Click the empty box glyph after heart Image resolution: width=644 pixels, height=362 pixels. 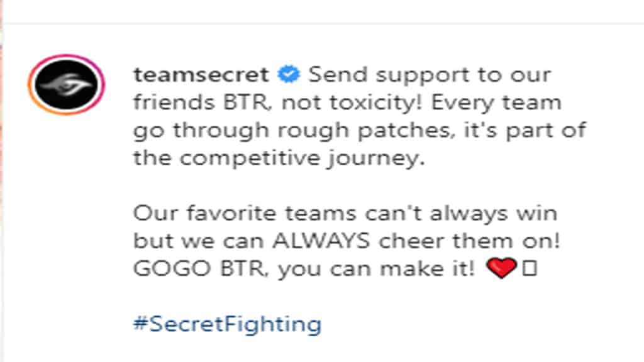(x=530, y=268)
